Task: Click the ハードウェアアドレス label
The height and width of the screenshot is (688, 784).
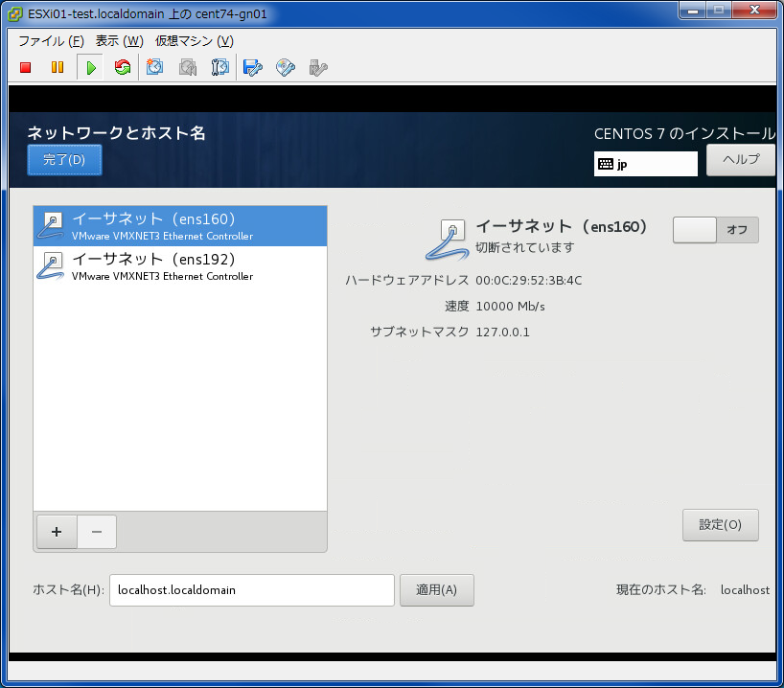Action: (x=407, y=281)
